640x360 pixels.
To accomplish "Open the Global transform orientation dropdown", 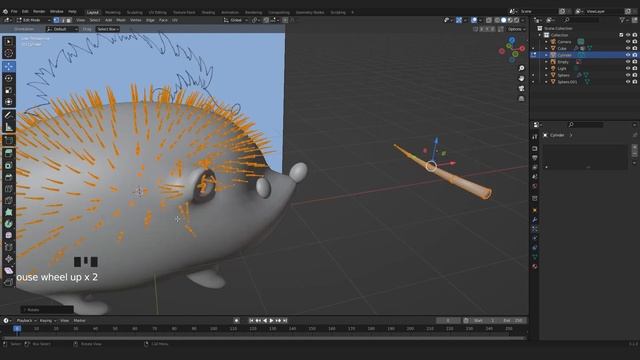I will (x=236, y=20).
